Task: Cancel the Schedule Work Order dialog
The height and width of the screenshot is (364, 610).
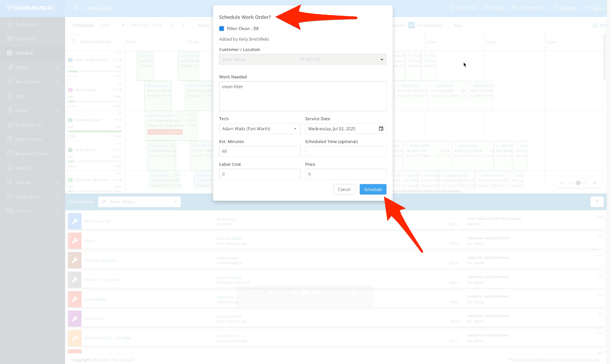Action: coord(344,189)
